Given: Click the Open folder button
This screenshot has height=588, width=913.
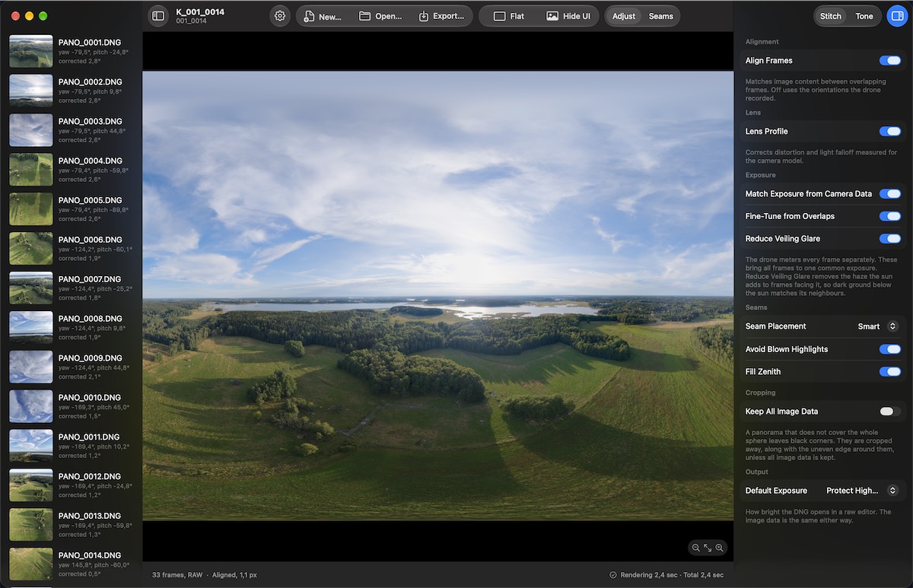Looking at the screenshot, I should [380, 16].
